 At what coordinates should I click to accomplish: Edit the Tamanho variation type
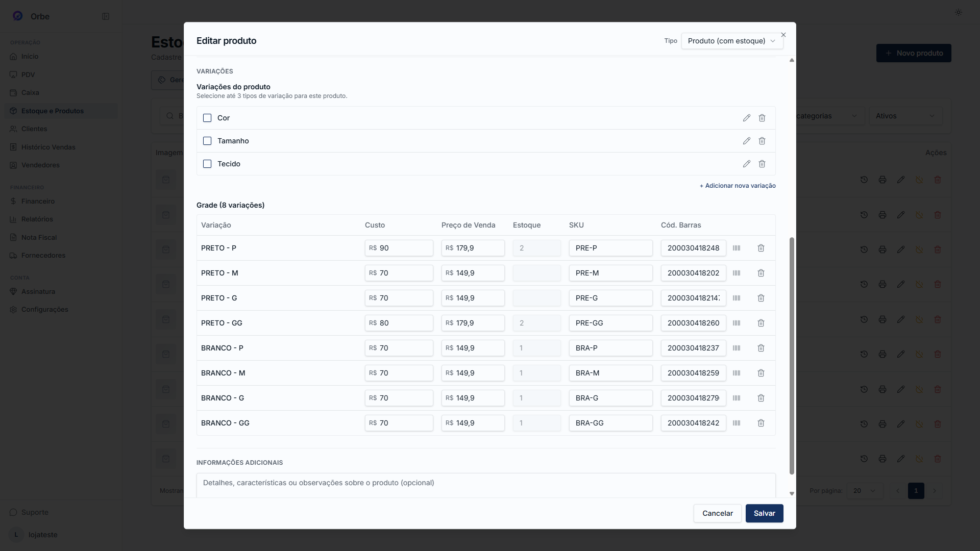(x=747, y=141)
